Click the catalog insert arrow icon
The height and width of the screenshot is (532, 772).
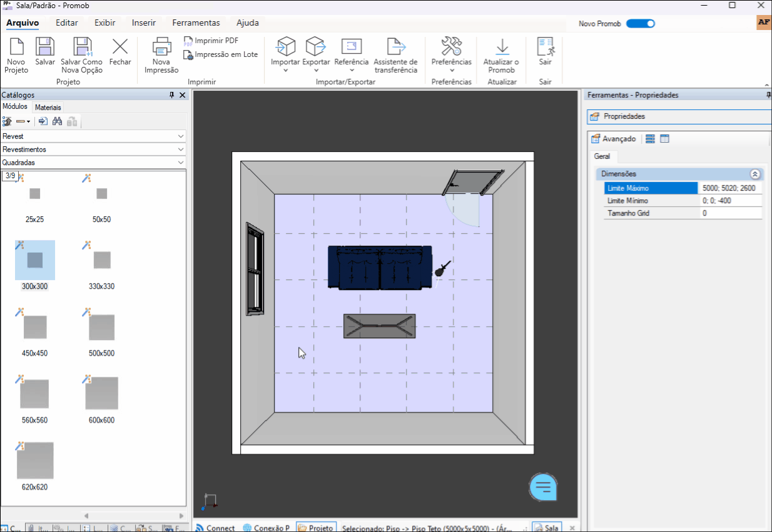[x=43, y=121]
